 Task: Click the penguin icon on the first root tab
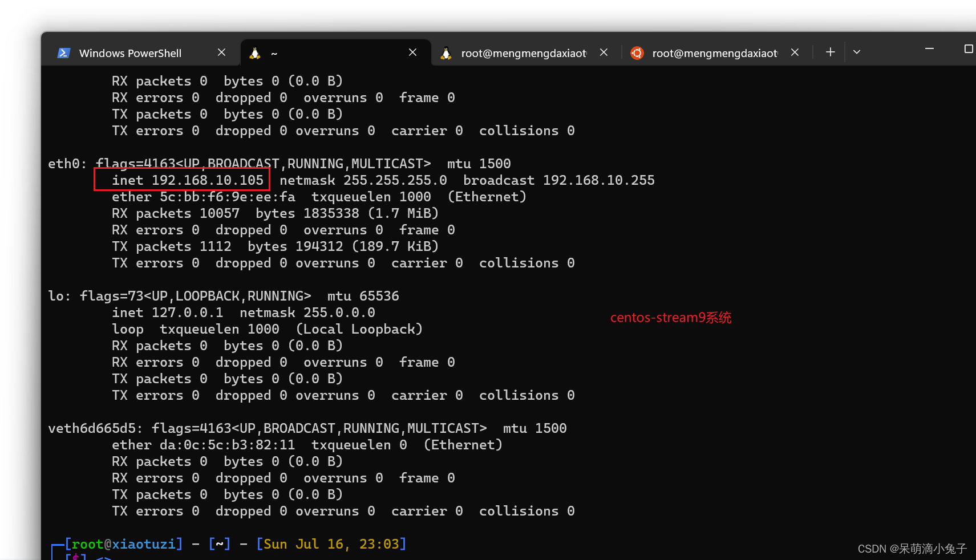point(447,52)
